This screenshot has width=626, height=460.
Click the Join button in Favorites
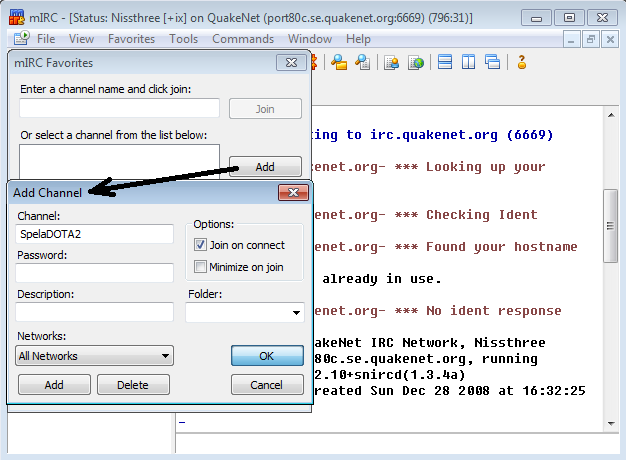[x=265, y=109]
